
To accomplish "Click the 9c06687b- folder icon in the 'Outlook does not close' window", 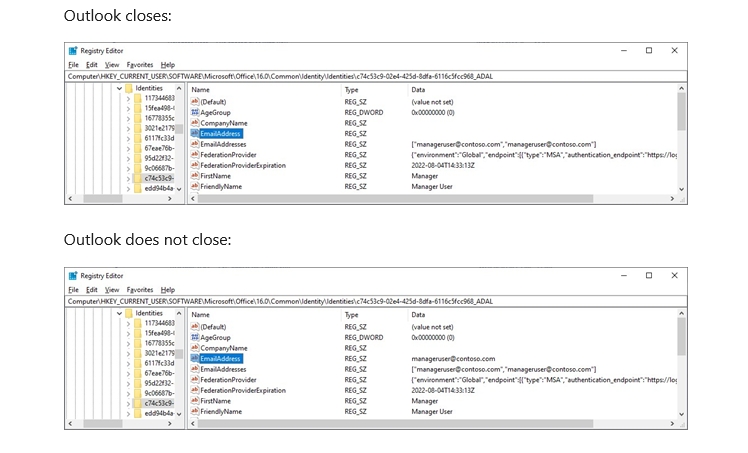I will click(x=138, y=393).
